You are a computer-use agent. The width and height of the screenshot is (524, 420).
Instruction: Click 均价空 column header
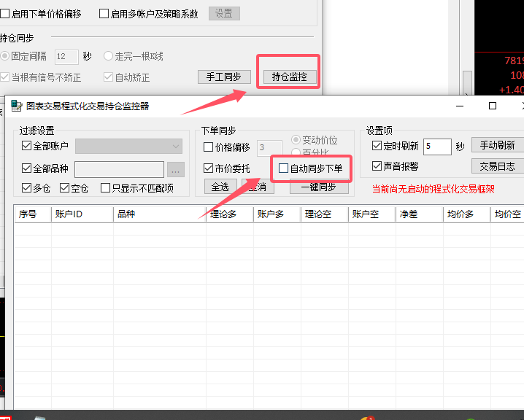coord(508,214)
